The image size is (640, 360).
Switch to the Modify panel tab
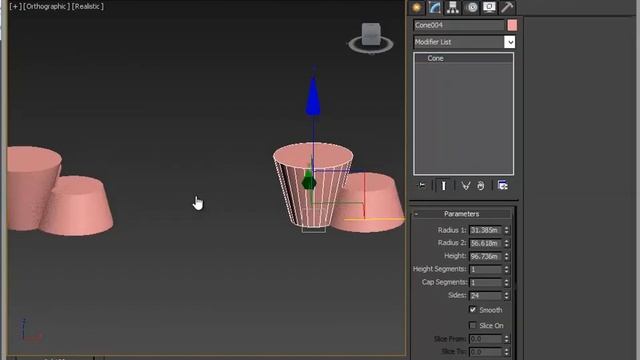pyautogui.click(x=435, y=7)
